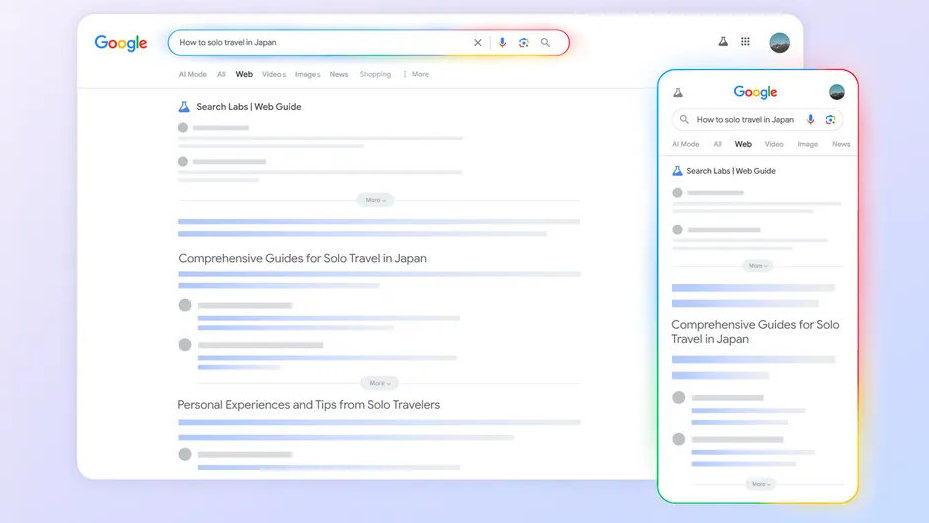
Task: Tap the mobile microphone voice search icon
Action: [x=810, y=120]
